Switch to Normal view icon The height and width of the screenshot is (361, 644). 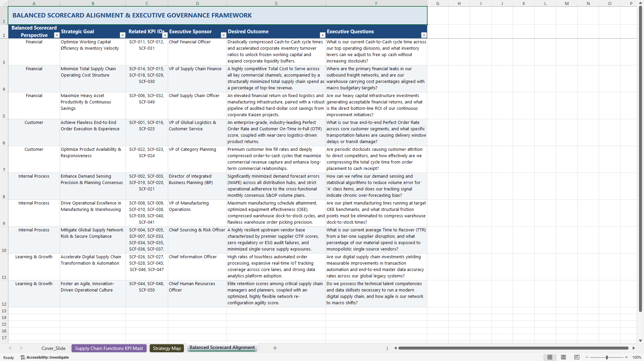(550, 357)
